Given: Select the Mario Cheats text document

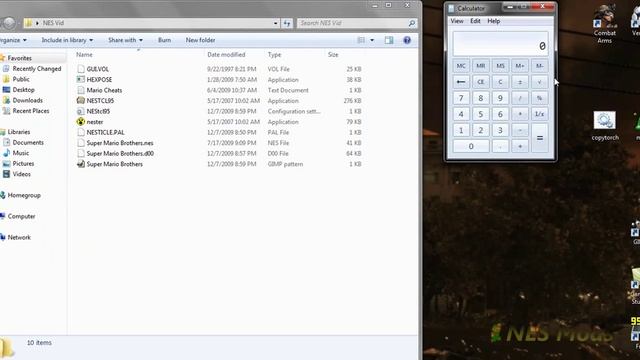Looking at the screenshot, I should tap(104, 90).
